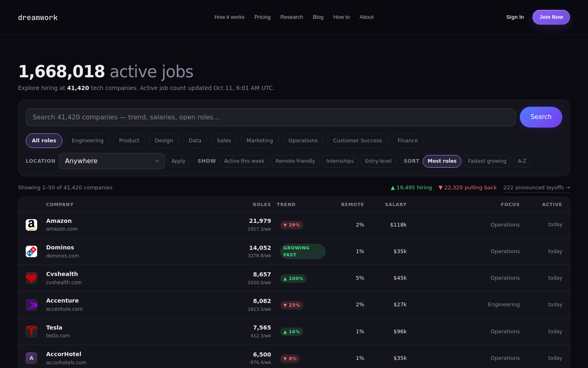Sort companies by Fastest growing

(487, 161)
